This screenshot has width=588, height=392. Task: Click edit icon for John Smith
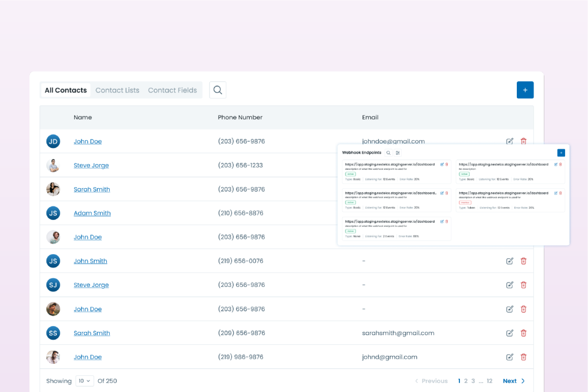(509, 261)
